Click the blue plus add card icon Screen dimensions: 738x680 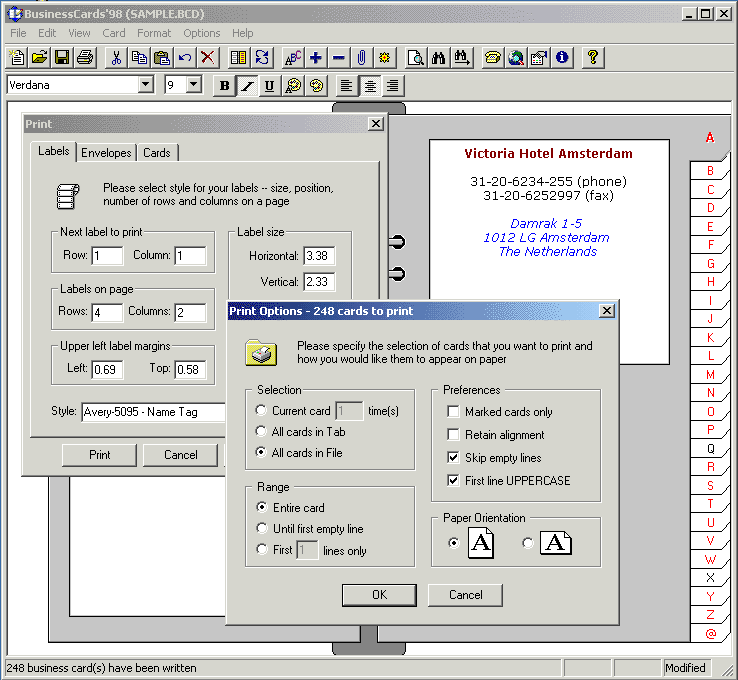(x=316, y=58)
